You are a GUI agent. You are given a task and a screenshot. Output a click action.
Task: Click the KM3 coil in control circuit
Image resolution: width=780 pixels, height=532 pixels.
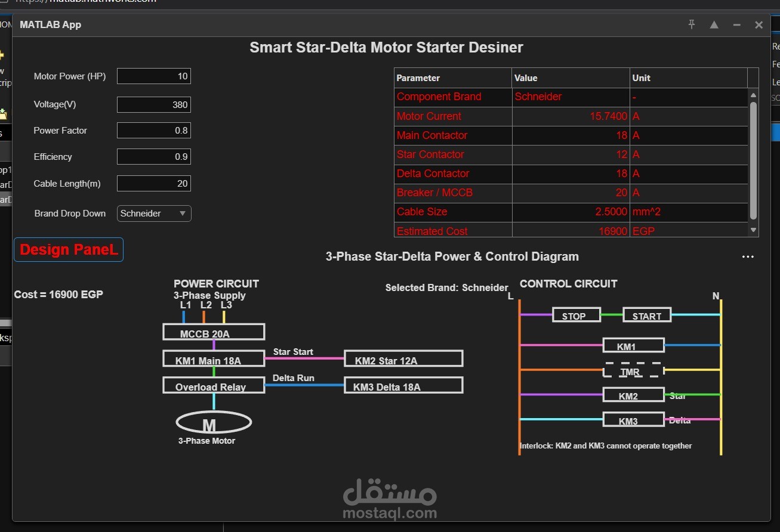(633, 420)
